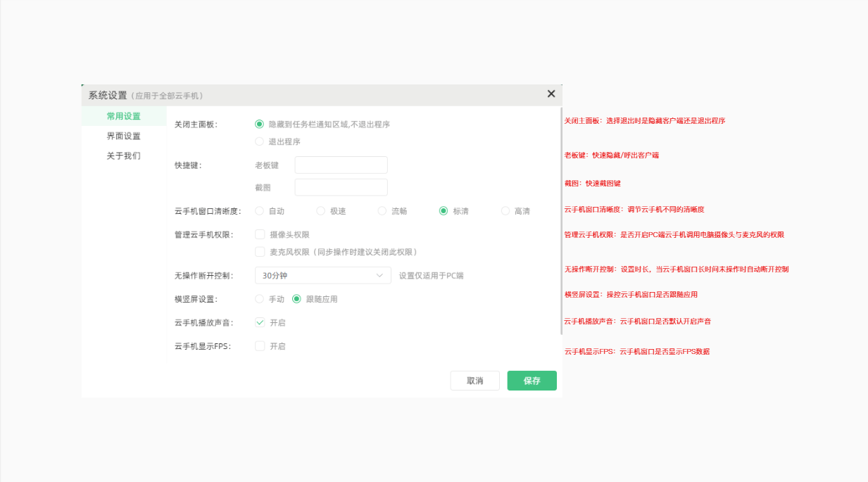Set window clarity to 自动
868x482 pixels.
tap(259, 210)
